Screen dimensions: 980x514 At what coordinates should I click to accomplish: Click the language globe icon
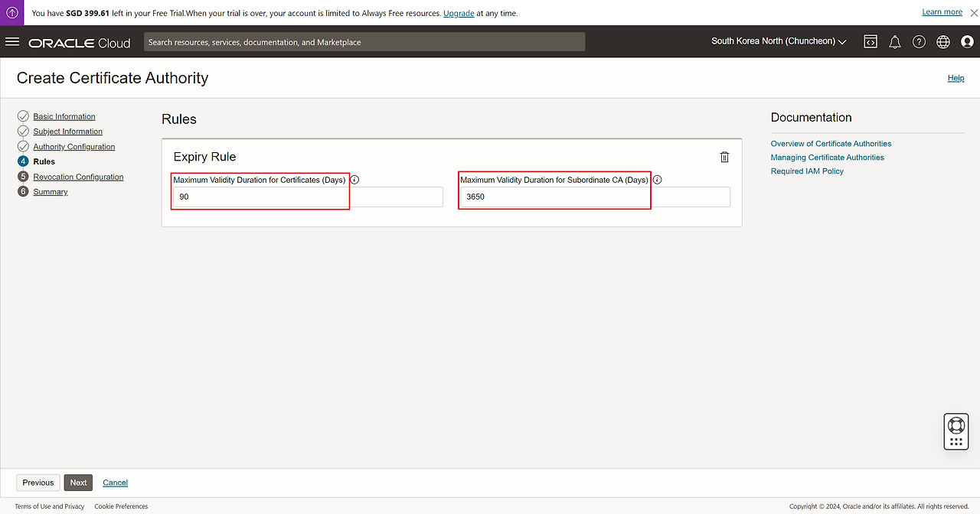943,42
